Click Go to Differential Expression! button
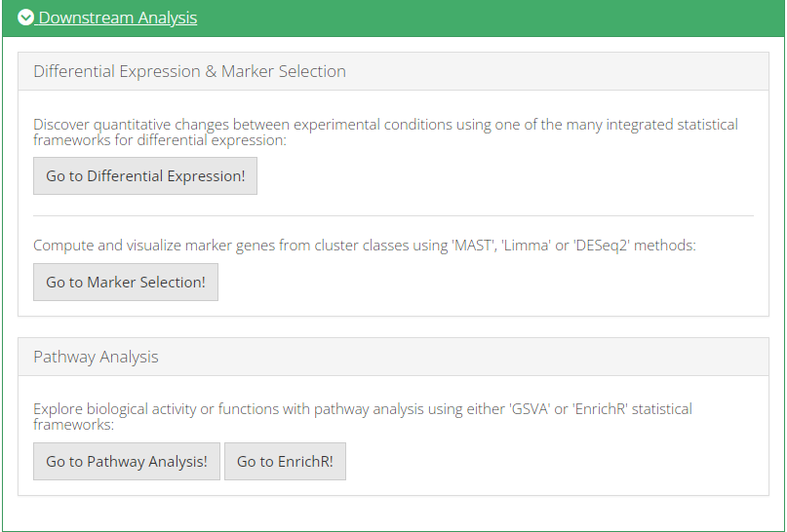The image size is (787, 532). [x=145, y=176]
